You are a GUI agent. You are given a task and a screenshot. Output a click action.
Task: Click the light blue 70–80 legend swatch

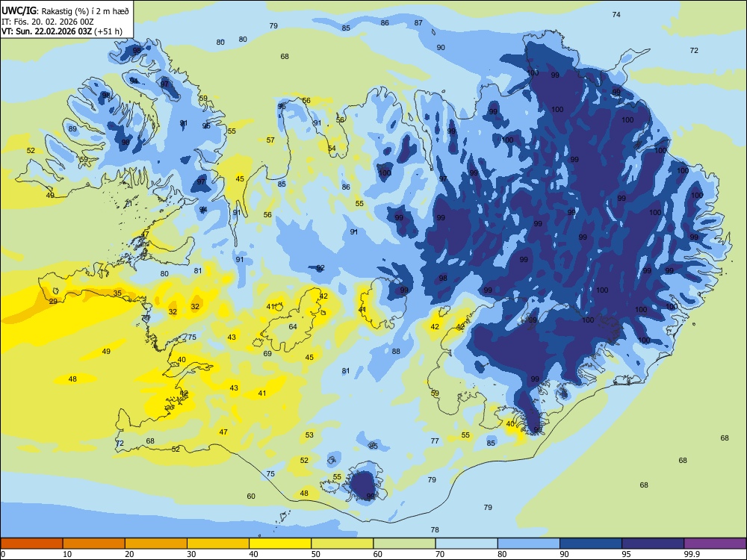[x=466, y=544]
